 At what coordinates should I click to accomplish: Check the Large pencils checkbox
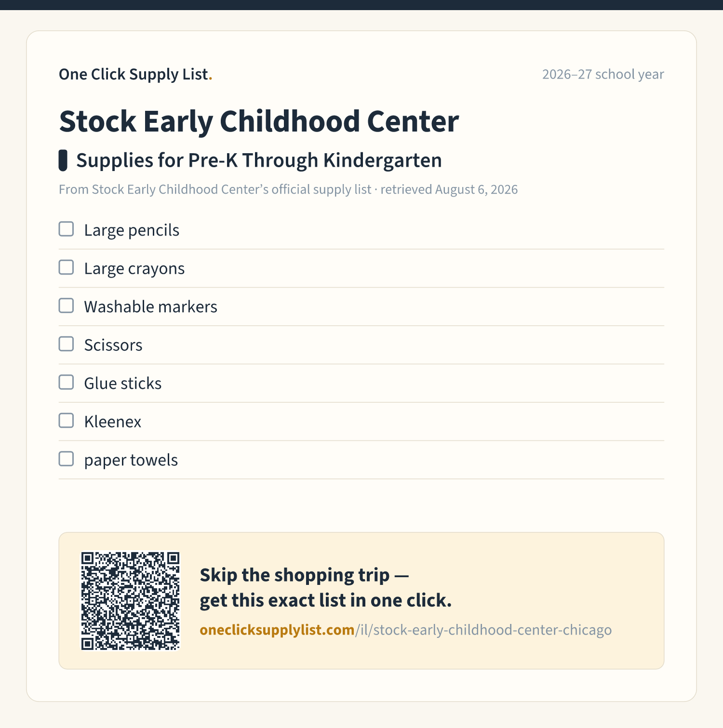click(x=66, y=229)
